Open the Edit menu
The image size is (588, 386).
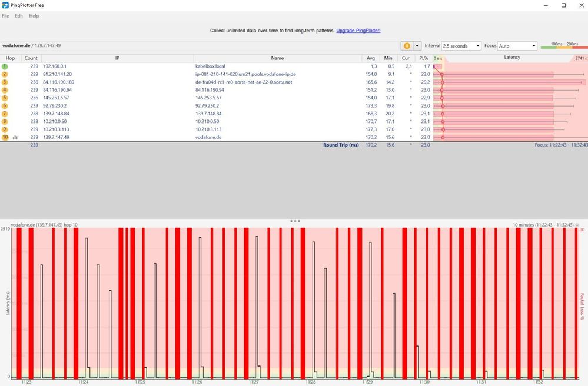point(19,16)
